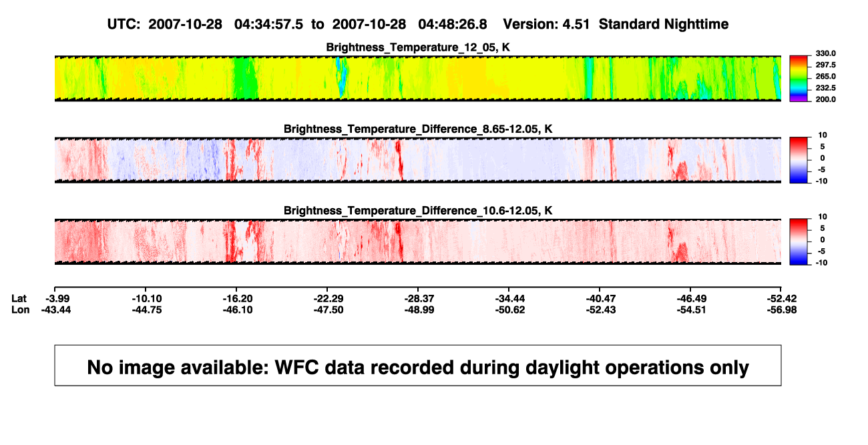868x445 pixels.
Task: Click latitude value -10.10
Action: tap(147, 298)
